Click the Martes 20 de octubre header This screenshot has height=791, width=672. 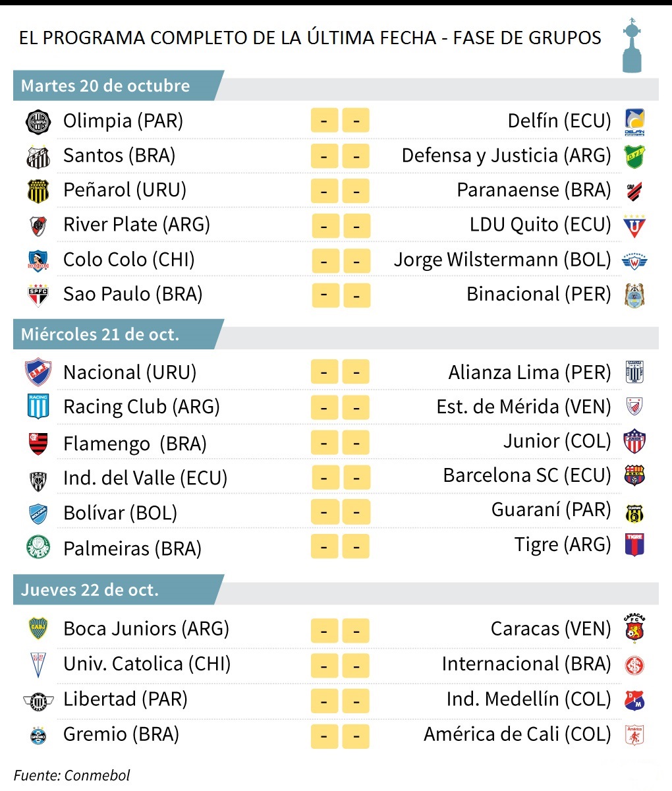[x=105, y=86]
